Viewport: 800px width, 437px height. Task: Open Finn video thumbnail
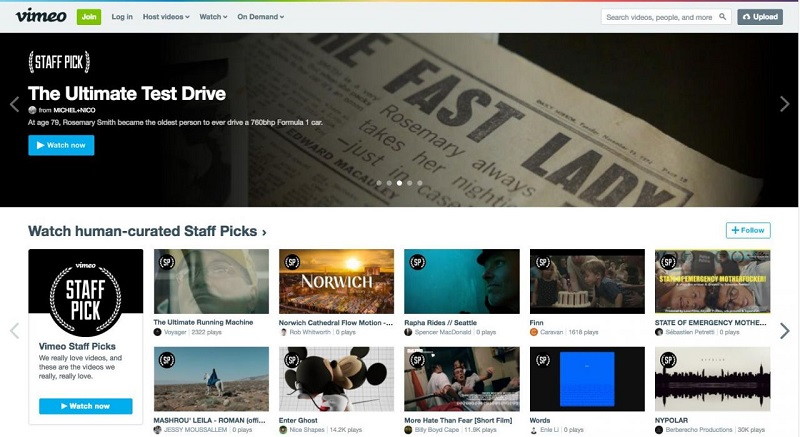pyautogui.click(x=587, y=281)
